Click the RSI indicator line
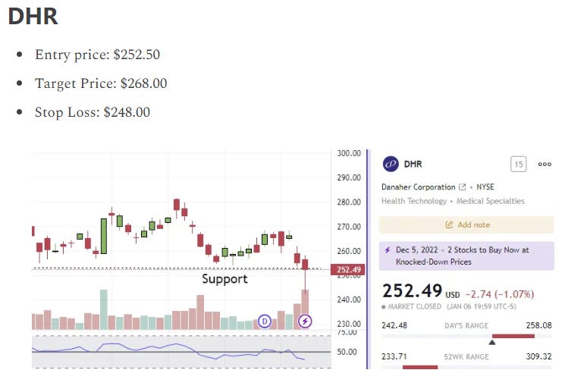 pyautogui.click(x=168, y=350)
